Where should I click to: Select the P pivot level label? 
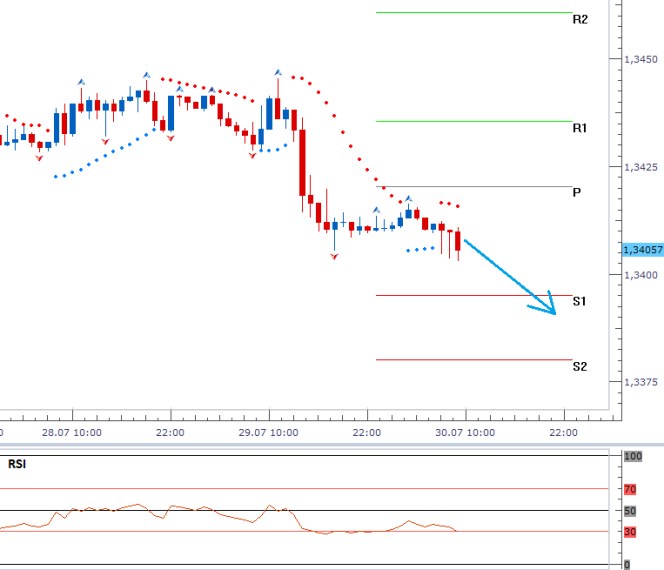[576, 193]
